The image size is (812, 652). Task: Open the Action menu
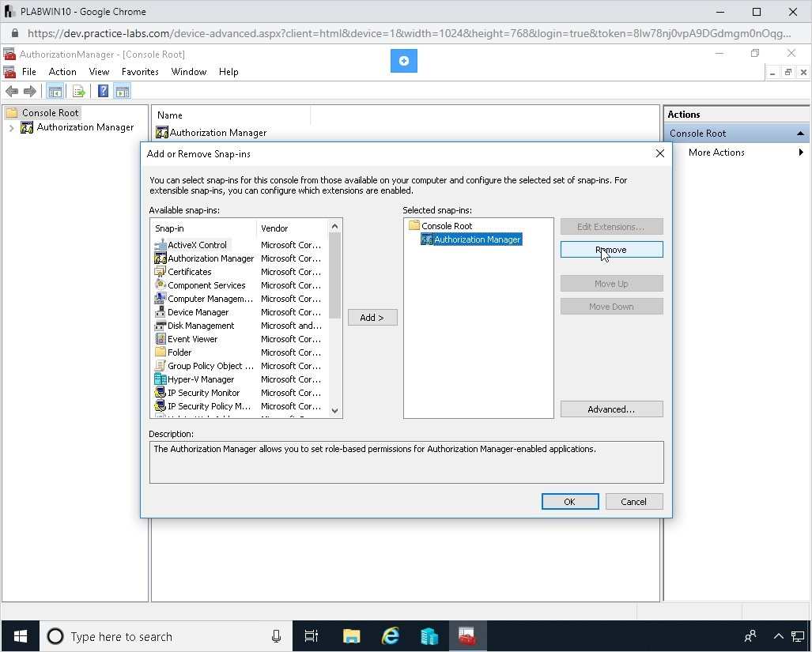click(x=62, y=72)
